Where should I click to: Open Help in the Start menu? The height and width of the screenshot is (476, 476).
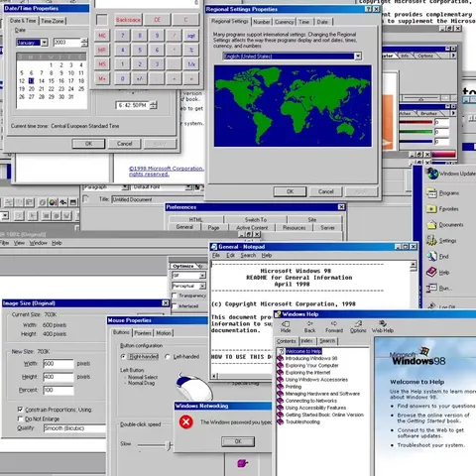(x=437, y=273)
